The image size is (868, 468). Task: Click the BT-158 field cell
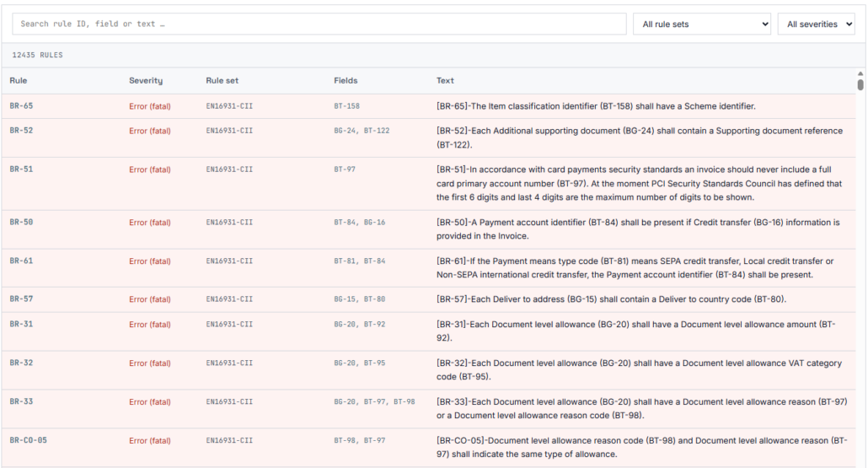point(346,105)
